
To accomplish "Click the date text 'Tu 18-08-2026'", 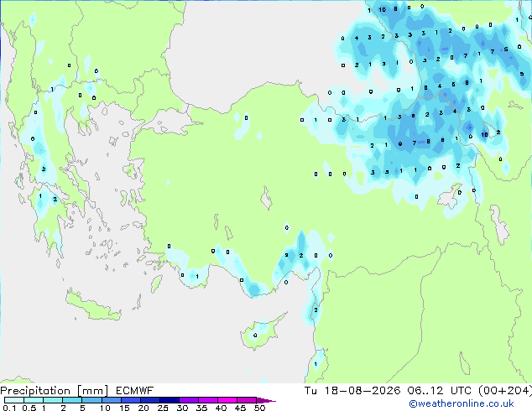I will [x=352, y=391].
